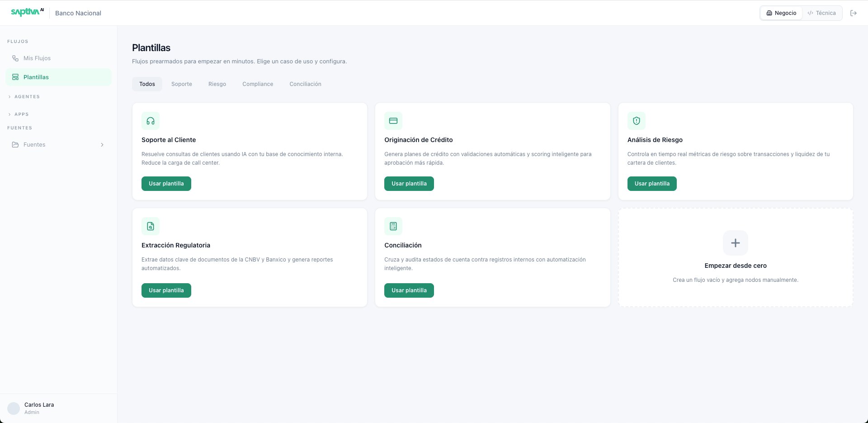Open Carlos Lara's profile avatar
The width and height of the screenshot is (868, 423).
pos(14,408)
